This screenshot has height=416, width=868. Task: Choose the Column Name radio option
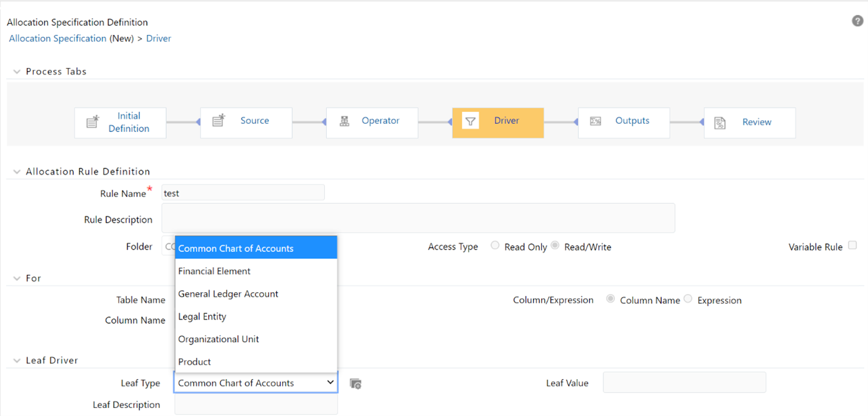coord(611,299)
